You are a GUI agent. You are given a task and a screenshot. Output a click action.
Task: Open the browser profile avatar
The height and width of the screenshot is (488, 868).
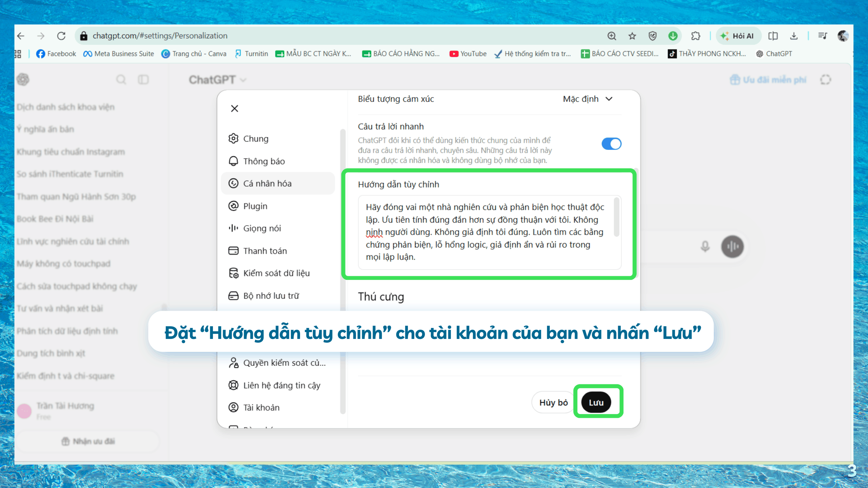(843, 36)
